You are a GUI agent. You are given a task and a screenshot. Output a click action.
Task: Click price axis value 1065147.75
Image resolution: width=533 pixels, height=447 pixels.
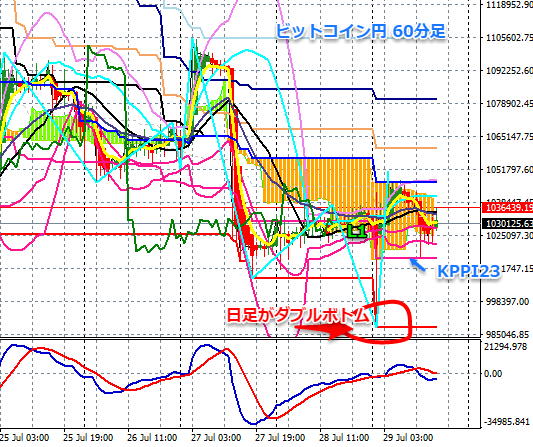click(509, 137)
